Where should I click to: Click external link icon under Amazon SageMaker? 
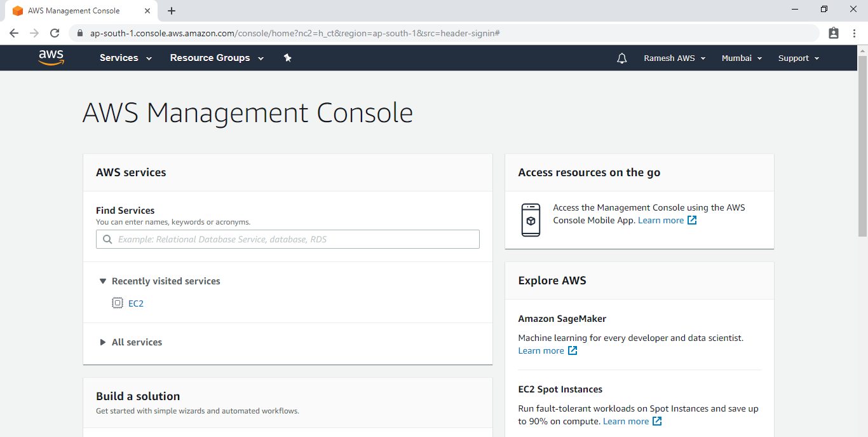(x=573, y=350)
